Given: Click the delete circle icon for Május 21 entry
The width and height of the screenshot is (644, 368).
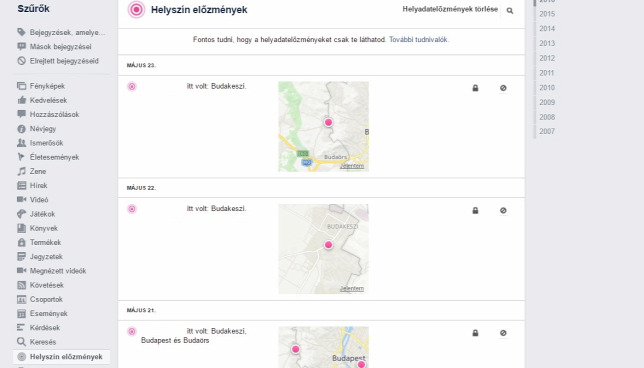Looking at the screenshot, I should click(x=503, y=333).
